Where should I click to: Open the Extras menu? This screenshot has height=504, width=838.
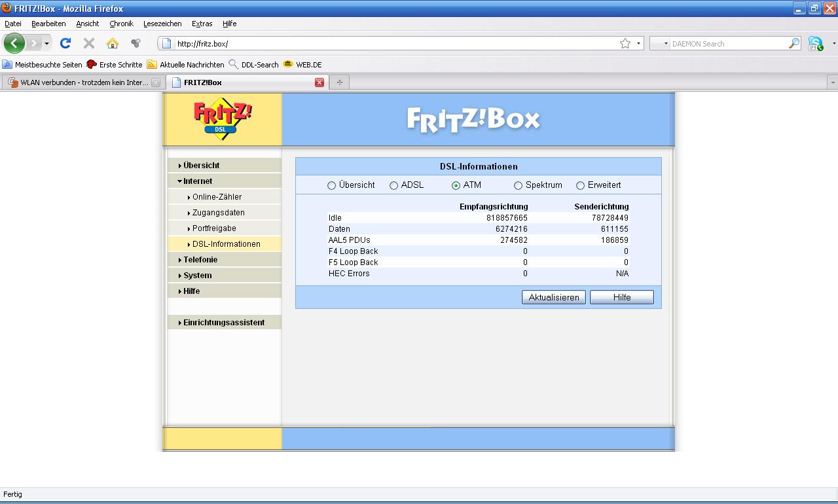point(202,24)
